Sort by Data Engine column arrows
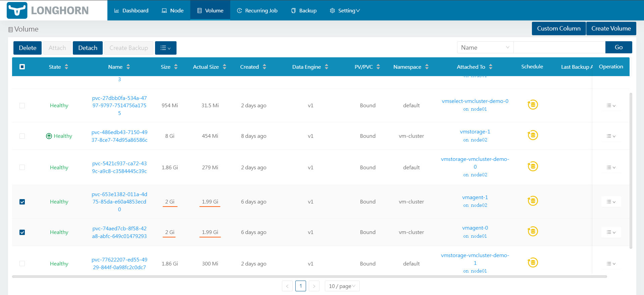Viewport: 644px width, 295px height. coord(327,67)
